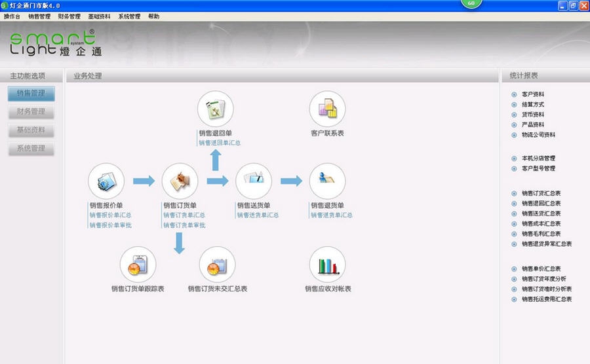Open the 客户联系表 icon
This screenshot has width=590, height=364.
pyautogui.click(x=327, y=109)
